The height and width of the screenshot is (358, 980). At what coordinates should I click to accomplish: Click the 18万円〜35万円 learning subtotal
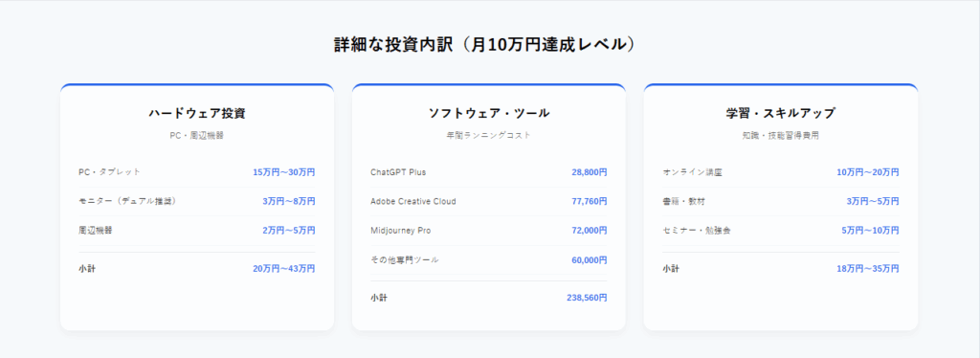[x=867, y=269]
